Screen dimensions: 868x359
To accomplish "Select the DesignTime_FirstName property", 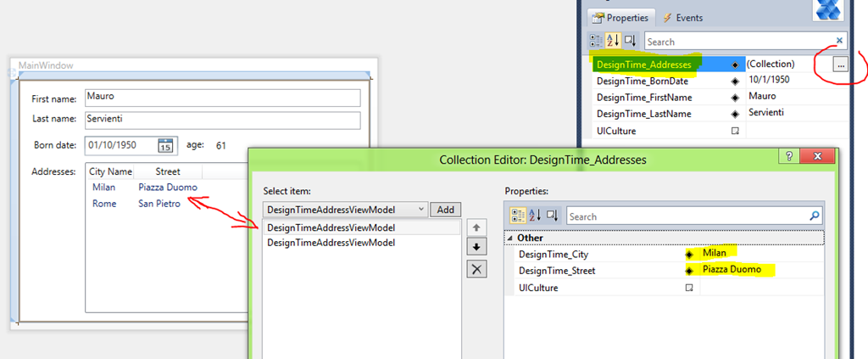I will pyautogui.click(x=644, y=98).
